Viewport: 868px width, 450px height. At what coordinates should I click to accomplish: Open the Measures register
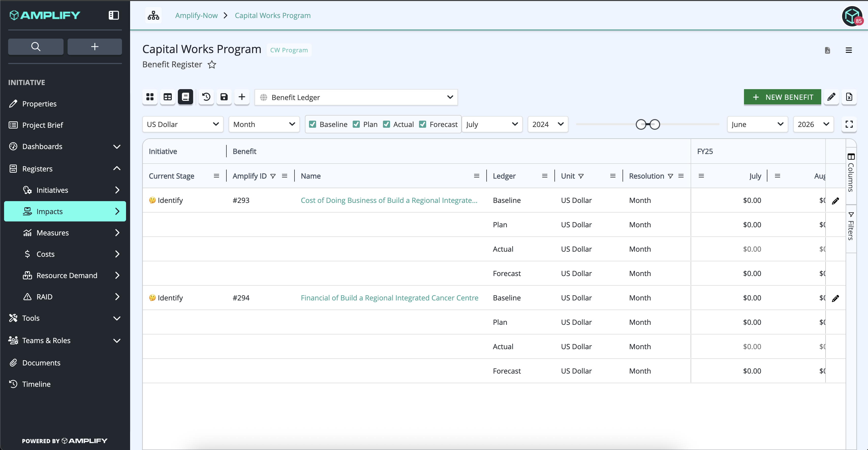[65, 233]
